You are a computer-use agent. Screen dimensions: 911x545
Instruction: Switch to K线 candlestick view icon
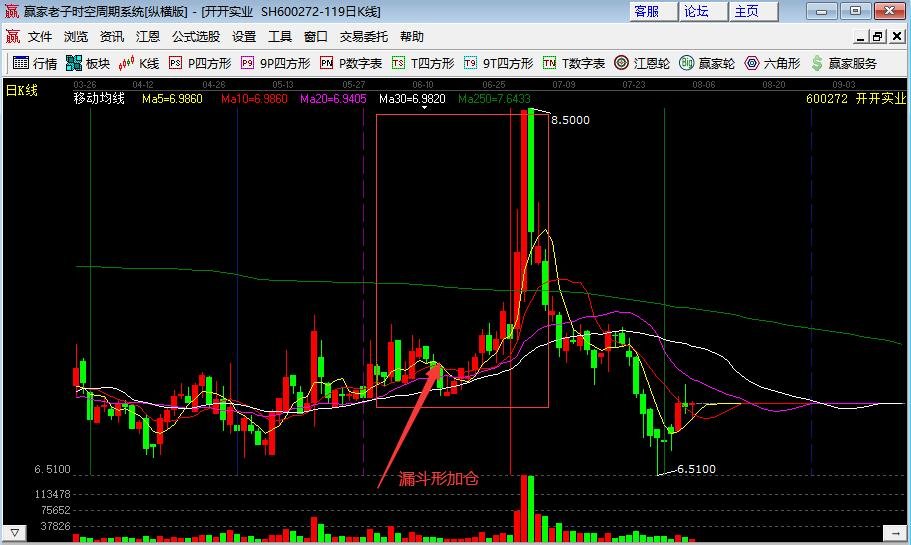point(138,63)
